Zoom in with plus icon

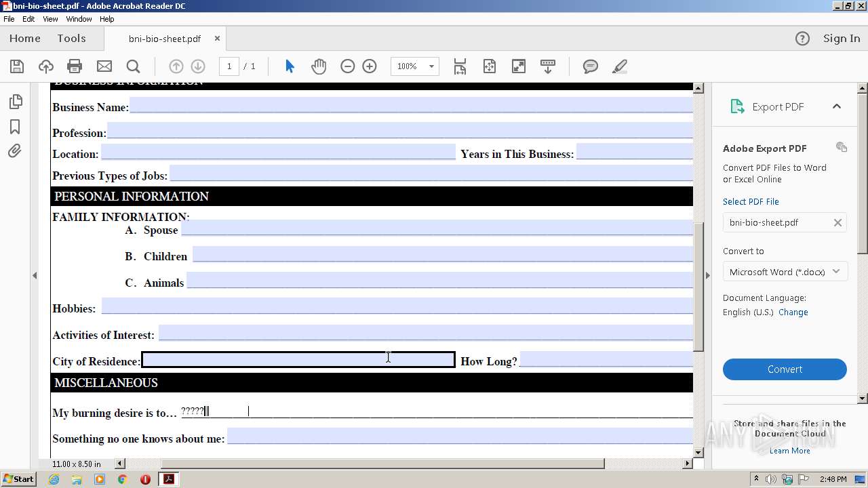370,66
